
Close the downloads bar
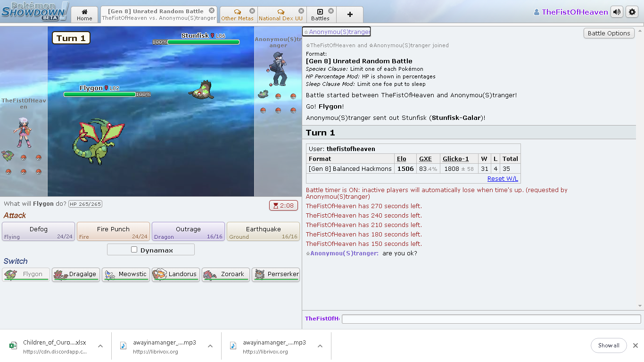click(635, 345)
